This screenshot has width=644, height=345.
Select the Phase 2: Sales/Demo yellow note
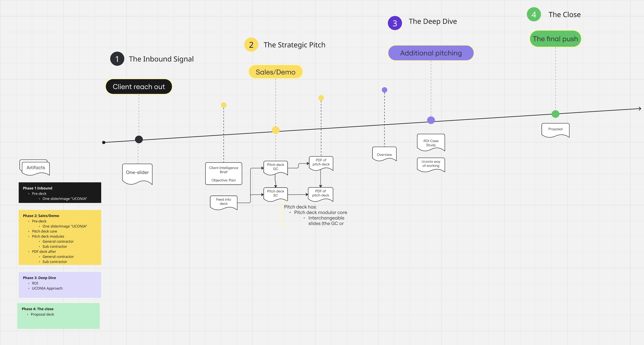point(60,237)
